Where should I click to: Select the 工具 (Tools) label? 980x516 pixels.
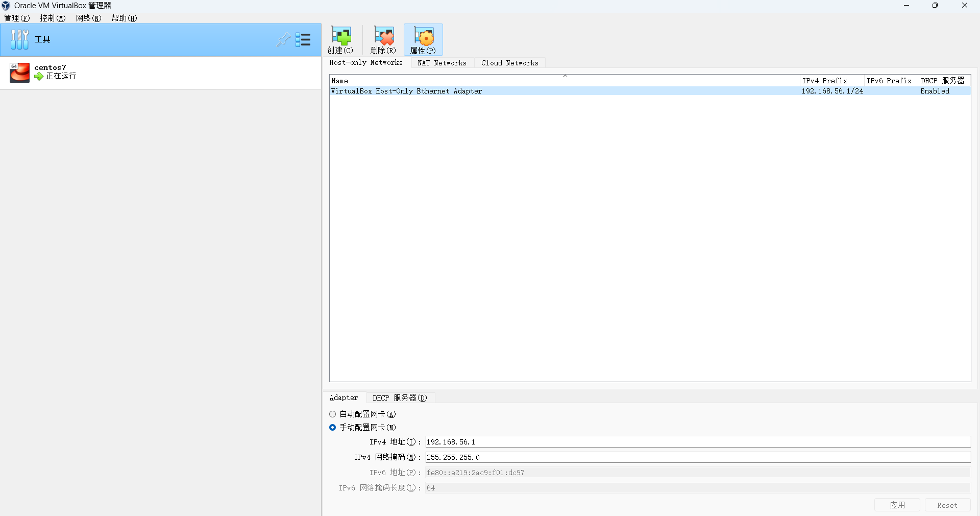[42, 39]
